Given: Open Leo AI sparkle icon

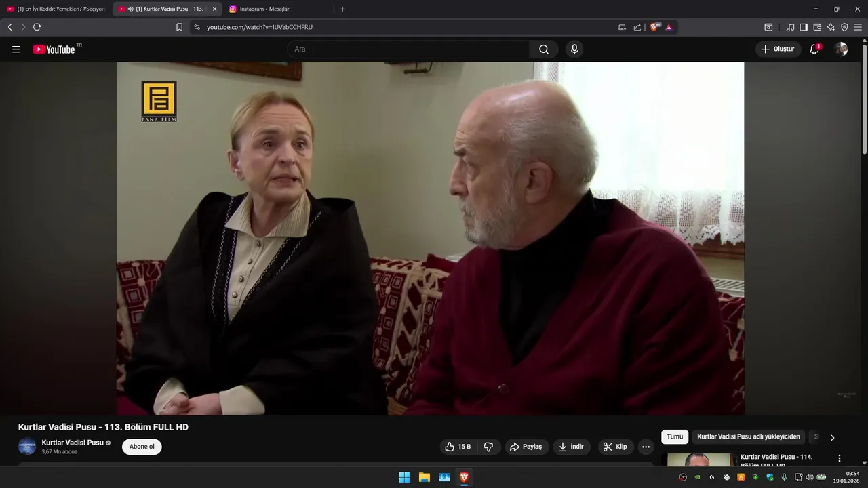Looking at the screenshot, I should [831, 27].
